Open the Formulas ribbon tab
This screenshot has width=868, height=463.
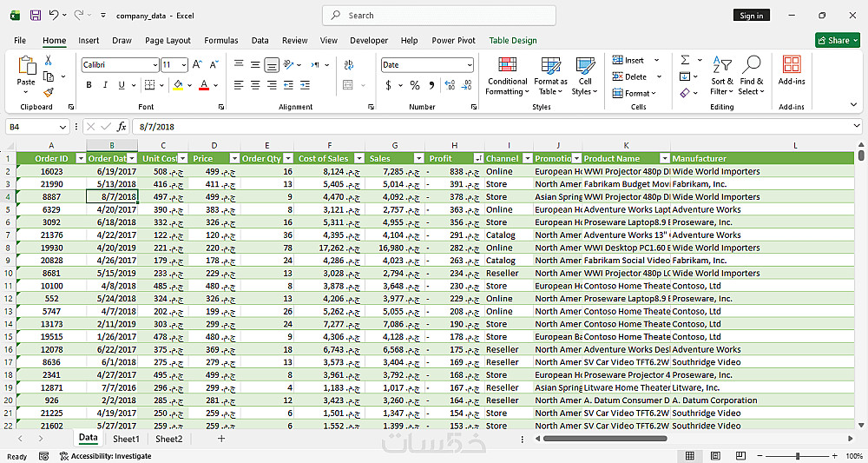[220, 41]
